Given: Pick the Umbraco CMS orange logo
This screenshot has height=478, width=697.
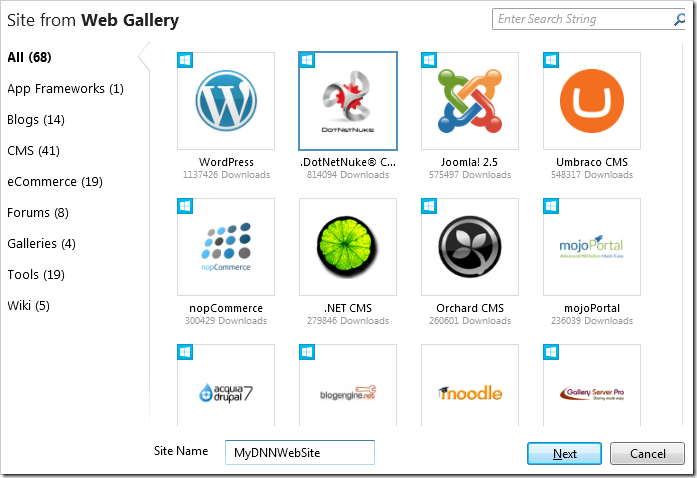Looking at the screenshot, I should 592,101.
